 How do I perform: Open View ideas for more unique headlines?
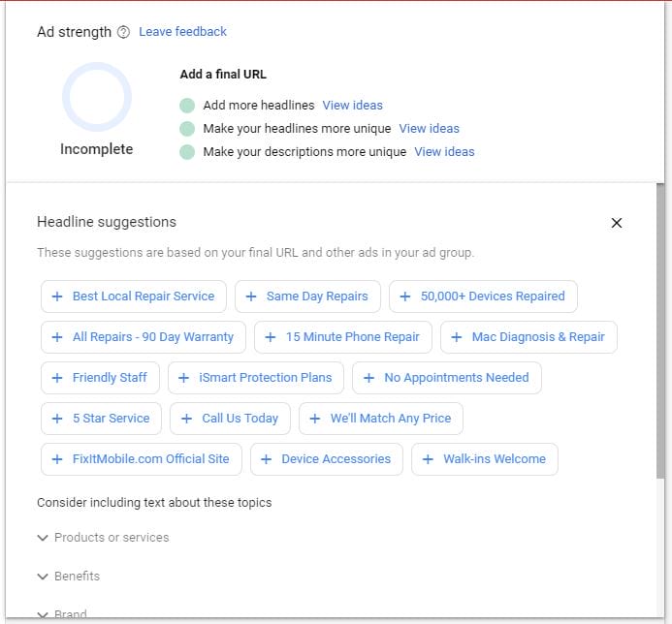pyautogui.click(x=429, y=129)
